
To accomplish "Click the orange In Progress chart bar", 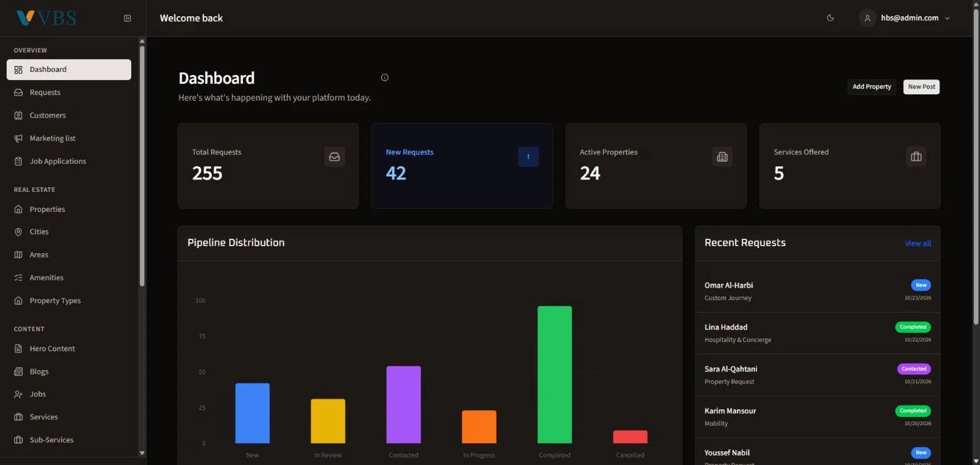I will click(479, 427).
